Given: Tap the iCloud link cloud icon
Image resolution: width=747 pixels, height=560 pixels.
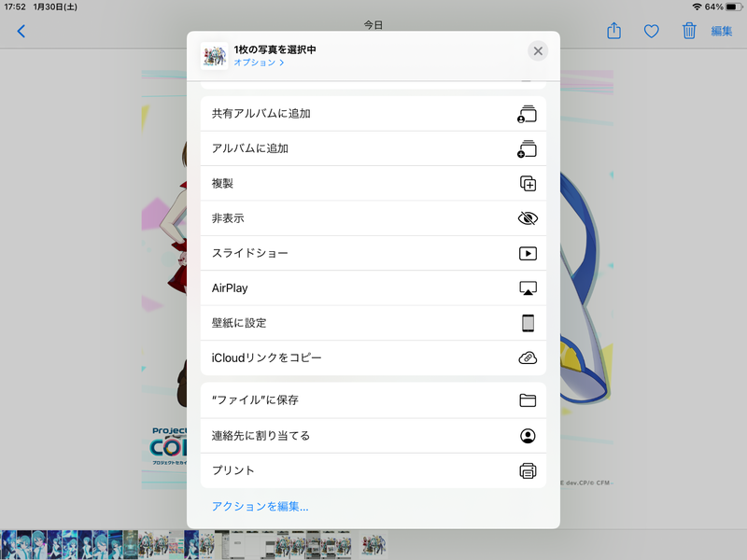Looking at the screenshot, I should coord(528,357).
